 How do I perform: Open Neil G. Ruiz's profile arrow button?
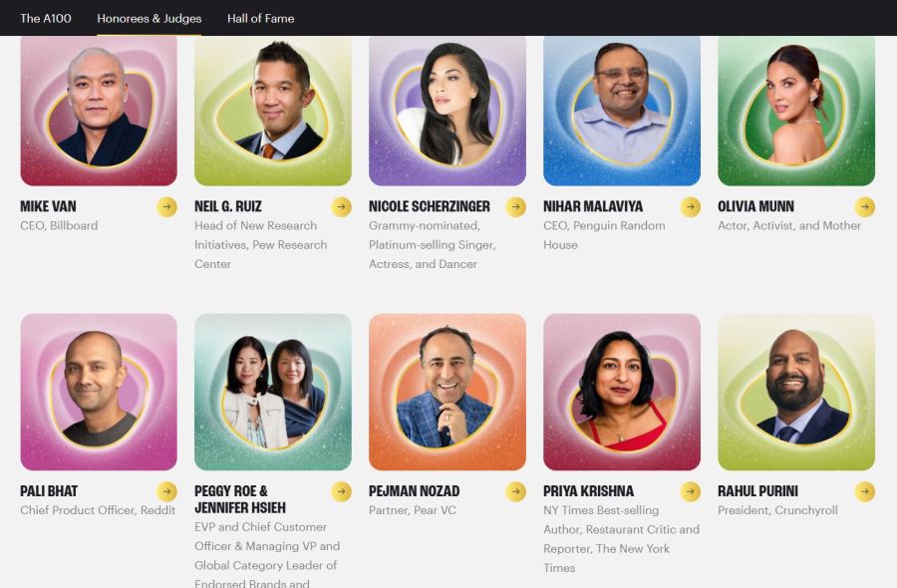[342, 207]
